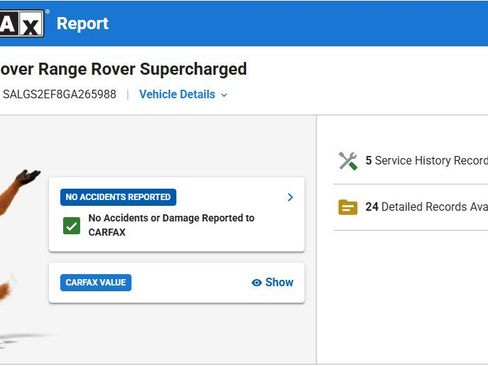Viewport: 488px width, 366px height.
Task: Show the CARFAX value
Action: coord(272,283)
